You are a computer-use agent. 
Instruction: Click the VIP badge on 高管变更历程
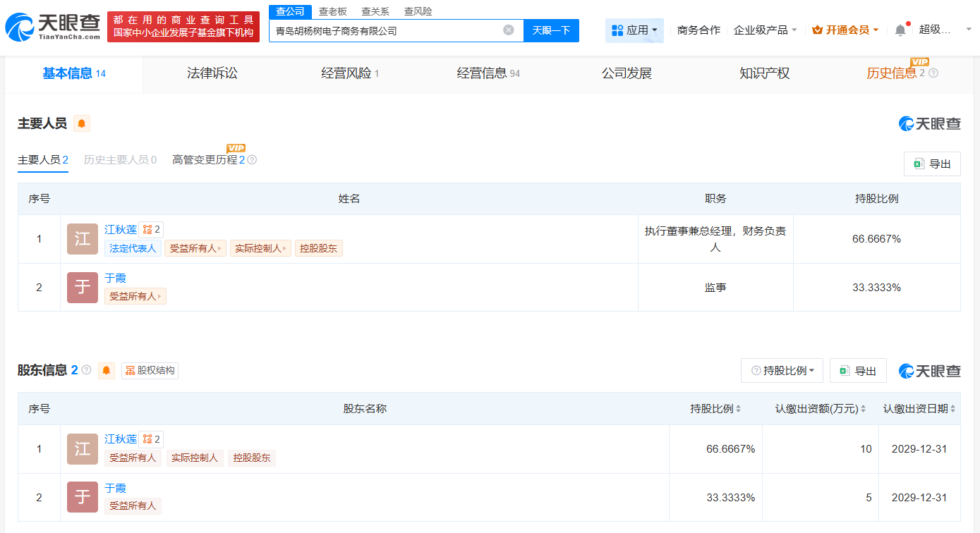236,148
